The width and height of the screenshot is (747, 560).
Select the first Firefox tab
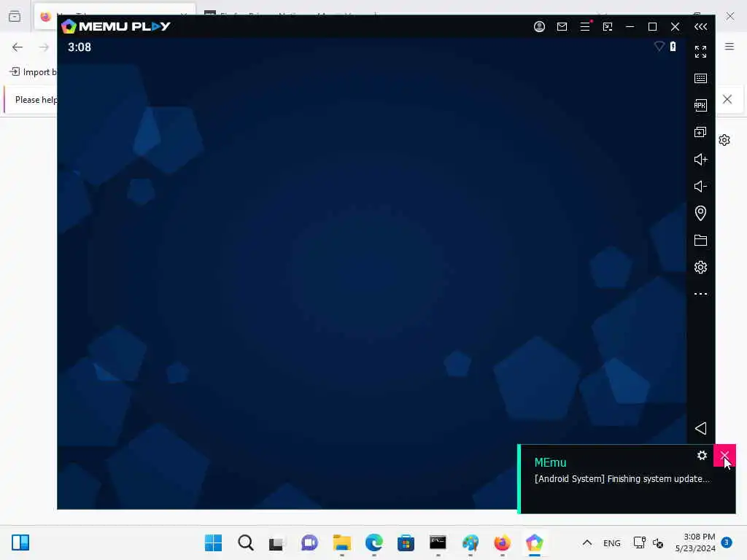point(115,16)
